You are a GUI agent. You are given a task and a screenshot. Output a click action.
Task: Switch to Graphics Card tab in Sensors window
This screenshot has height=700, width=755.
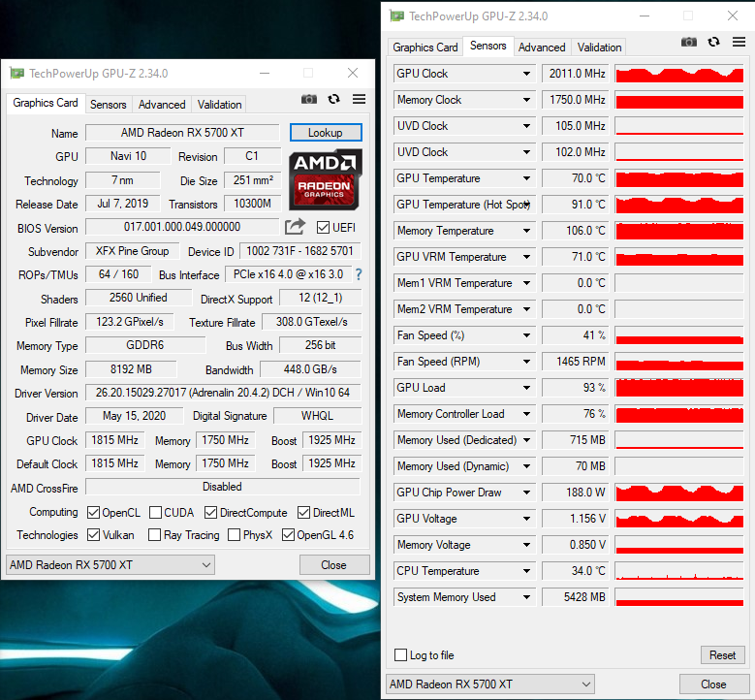coord(425,48)
